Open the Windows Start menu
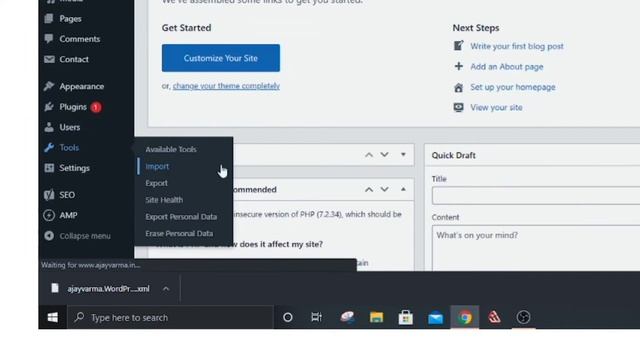This screenshot has height=360, width=640. click(53, 318)
